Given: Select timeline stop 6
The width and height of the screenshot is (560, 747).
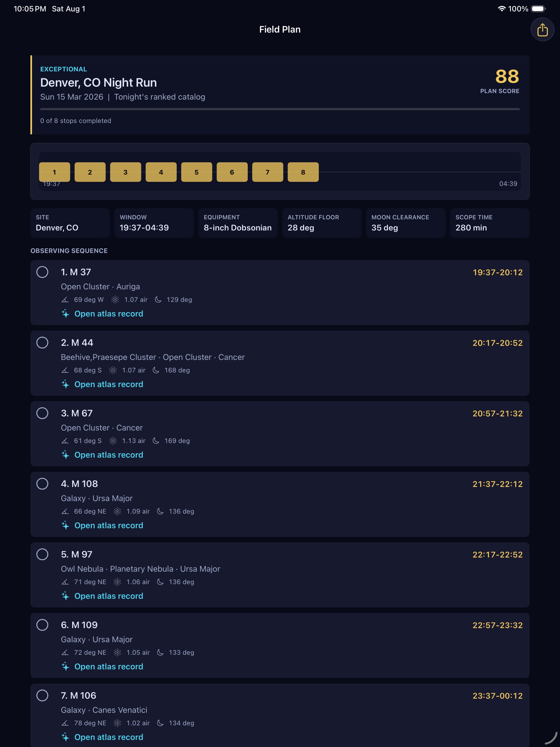Looking at the screenshot, I should [x=232, y=172].
